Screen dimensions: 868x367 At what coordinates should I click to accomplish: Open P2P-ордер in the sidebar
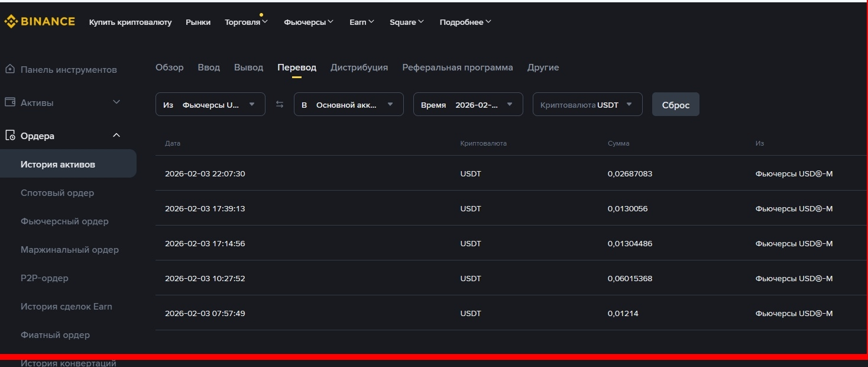click(44, 278)
